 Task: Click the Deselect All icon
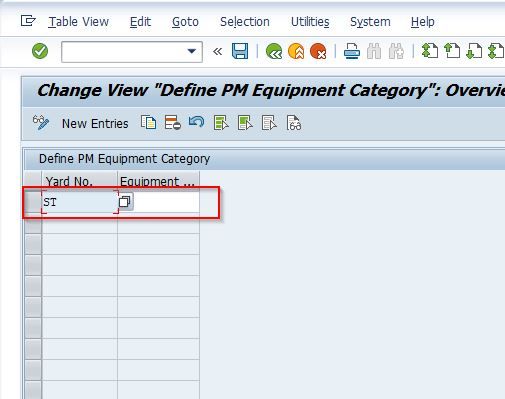point(269,123)
